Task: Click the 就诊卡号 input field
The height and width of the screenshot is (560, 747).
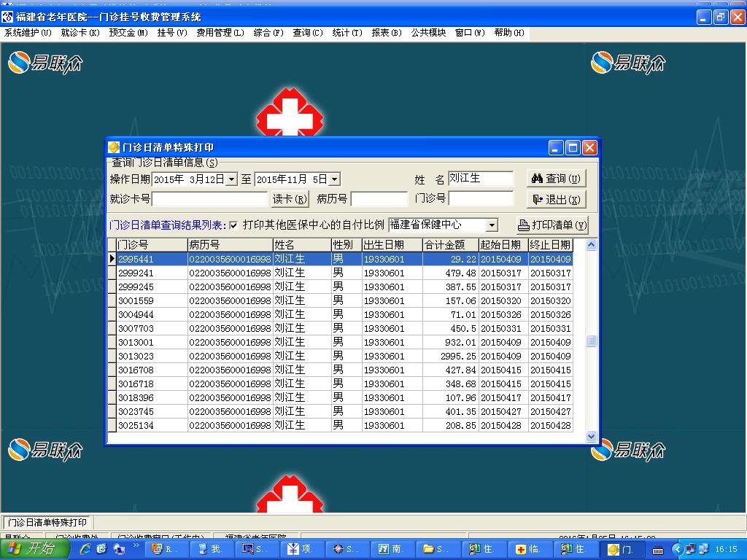Action: (209, 198)
